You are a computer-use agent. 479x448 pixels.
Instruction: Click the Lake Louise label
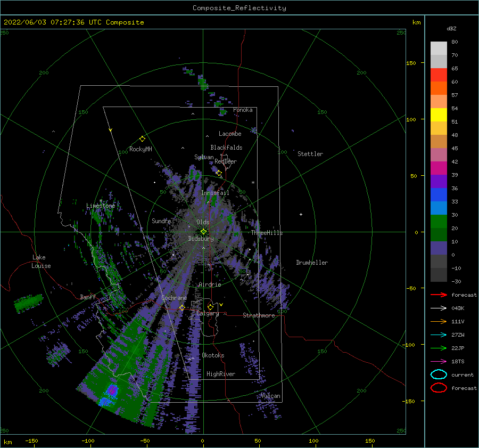[x=41, y=262]
